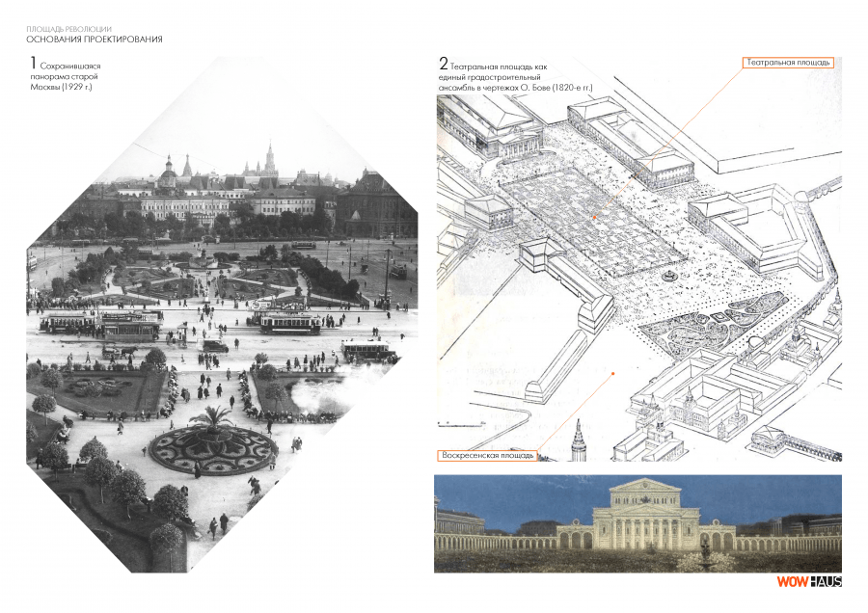The image size is (868, 613).
Task: Click the small fountain in the Bove drawing
Action: (667, 277)
